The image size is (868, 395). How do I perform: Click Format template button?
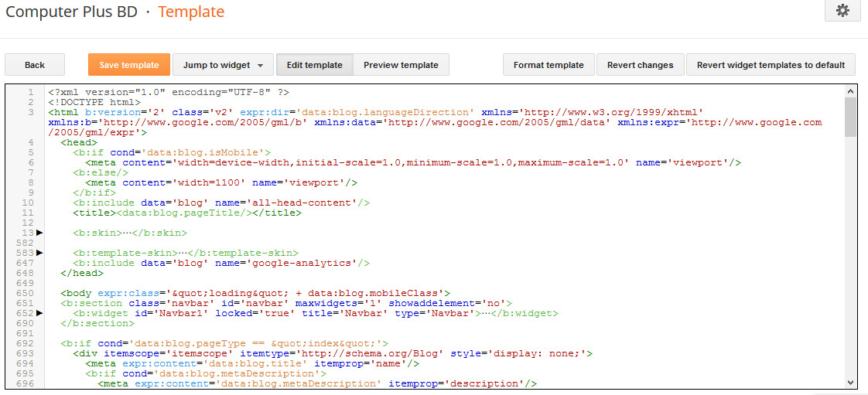tap(548, 65)
